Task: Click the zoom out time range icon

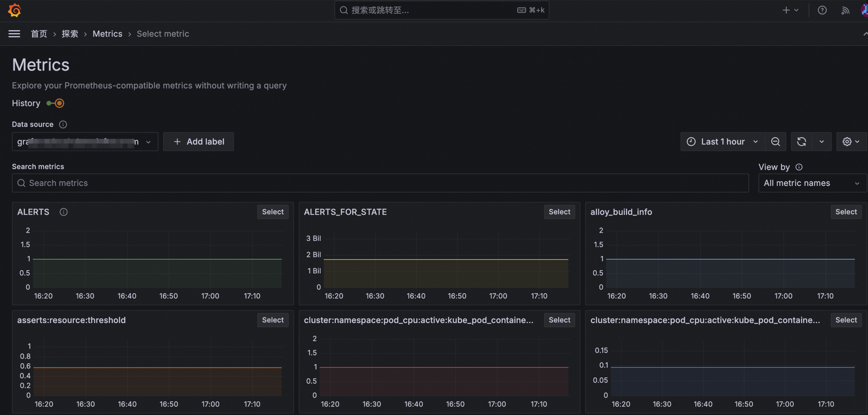Action: [775, 142]
